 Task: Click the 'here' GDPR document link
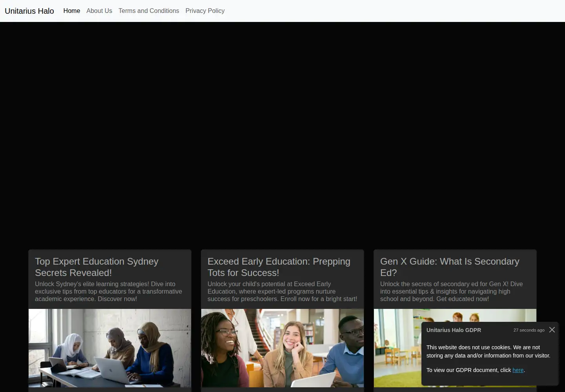point(518,370)
